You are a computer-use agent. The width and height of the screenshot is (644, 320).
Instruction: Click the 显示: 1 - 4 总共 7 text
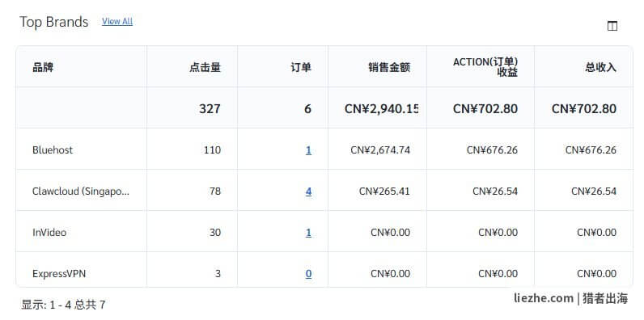pos(63,305)
